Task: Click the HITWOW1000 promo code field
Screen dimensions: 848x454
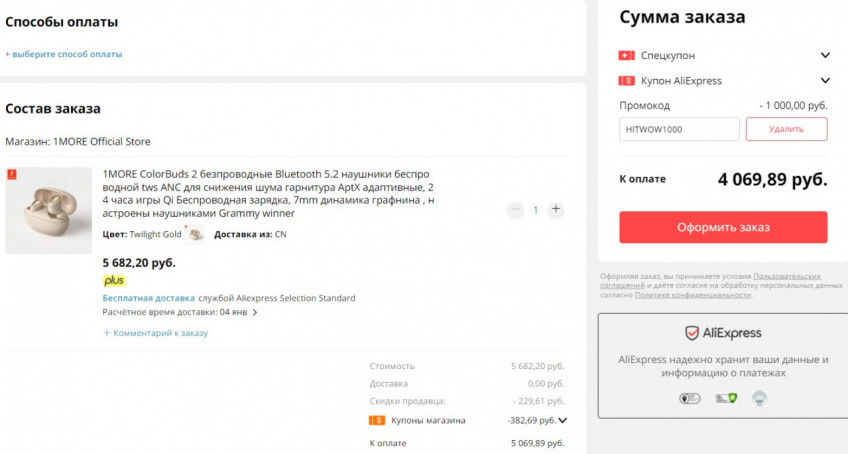Action: point(679,129)
